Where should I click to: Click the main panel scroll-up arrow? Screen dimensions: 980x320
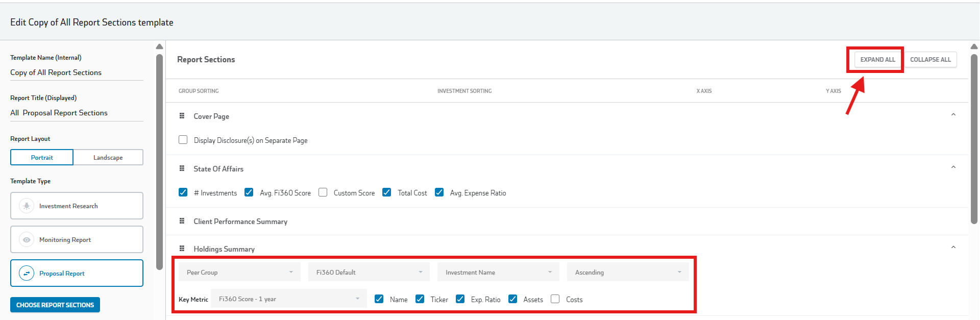click(974, 46)
